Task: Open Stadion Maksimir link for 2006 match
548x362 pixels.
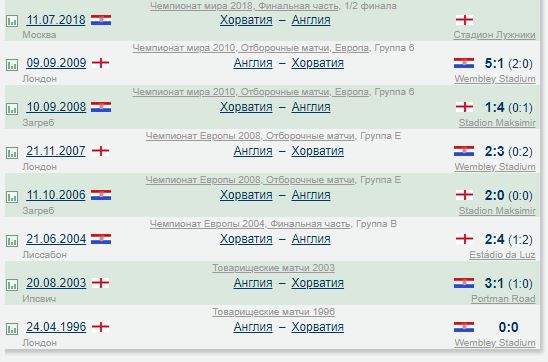Action: coord(497,211)
